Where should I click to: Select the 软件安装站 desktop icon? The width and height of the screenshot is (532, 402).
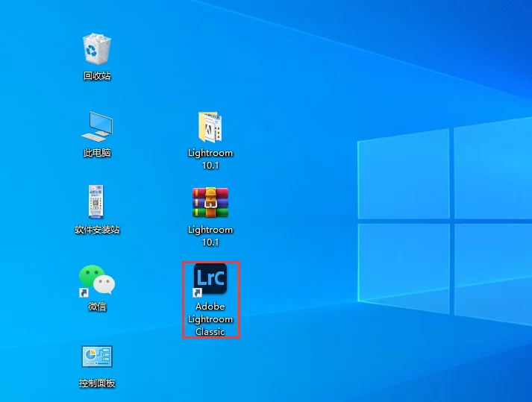point(96,201)
